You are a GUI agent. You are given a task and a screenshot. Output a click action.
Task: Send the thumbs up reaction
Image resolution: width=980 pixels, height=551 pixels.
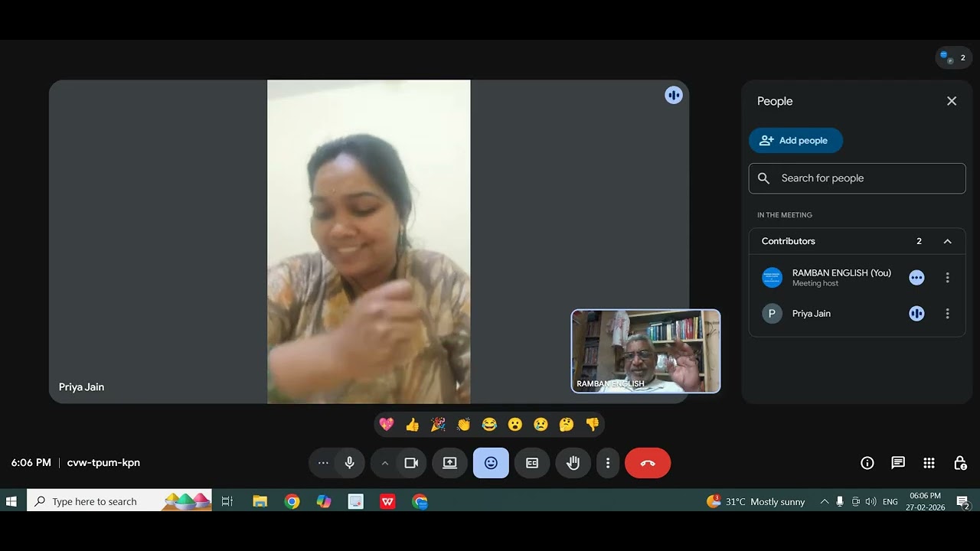coord(413,424)
